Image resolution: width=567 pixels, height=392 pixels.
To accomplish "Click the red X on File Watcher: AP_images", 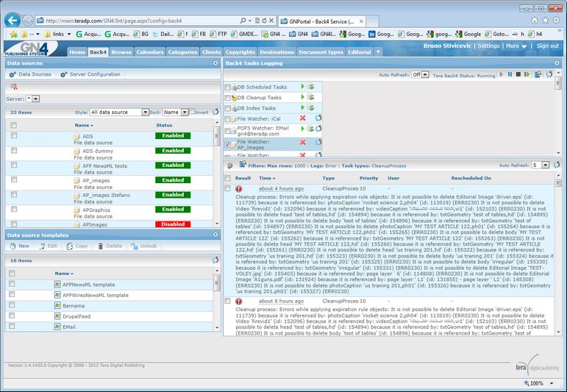I will (303, 142).
